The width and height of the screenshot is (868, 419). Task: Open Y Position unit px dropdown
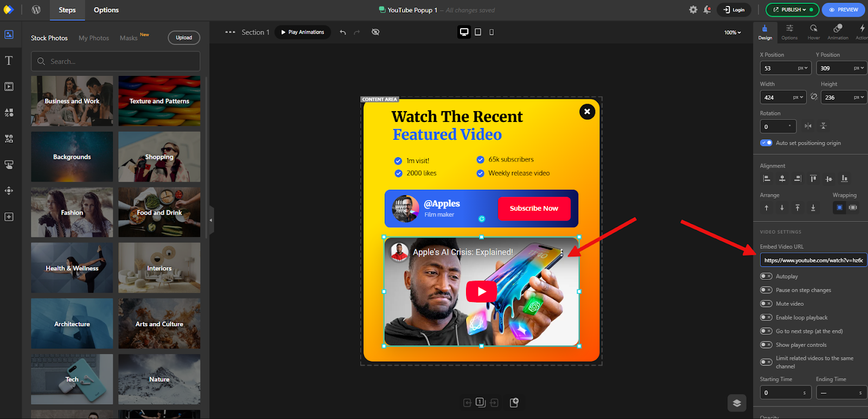pos(859,68)
